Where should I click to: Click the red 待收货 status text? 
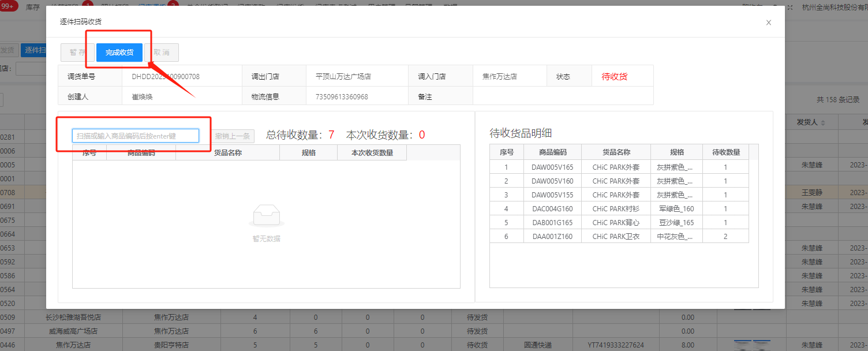click(x=614, y=76)
